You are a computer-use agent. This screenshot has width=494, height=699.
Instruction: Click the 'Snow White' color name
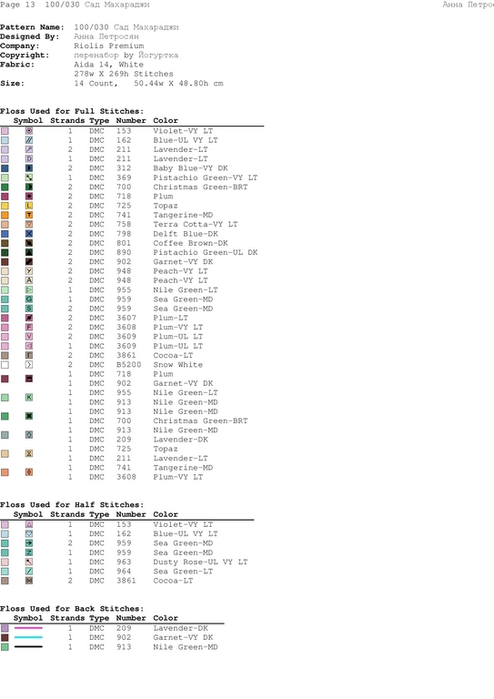tap(178, 365)
